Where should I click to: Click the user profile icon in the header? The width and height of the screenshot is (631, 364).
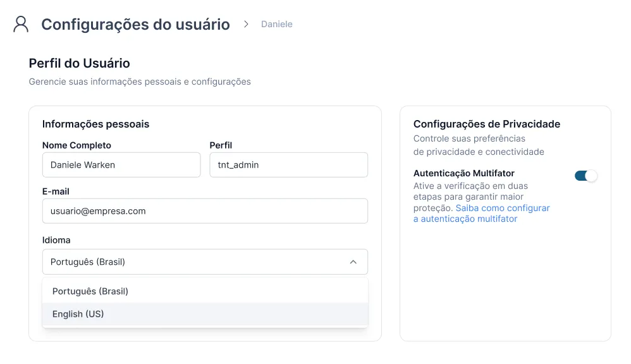21,24
